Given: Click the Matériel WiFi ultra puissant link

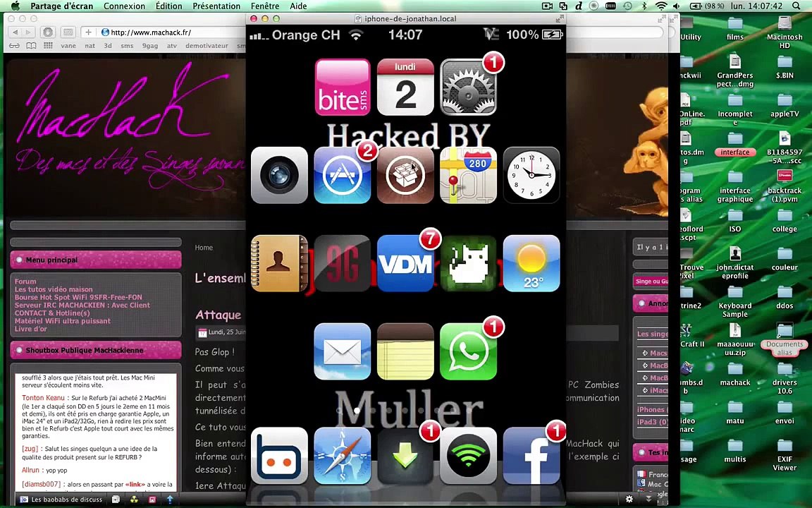Looking at the screenshot, I should coord(62,321).
